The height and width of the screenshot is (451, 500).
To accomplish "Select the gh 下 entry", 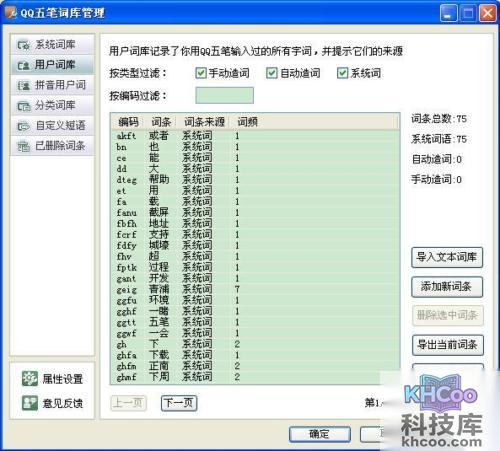I will click(255, 344).
